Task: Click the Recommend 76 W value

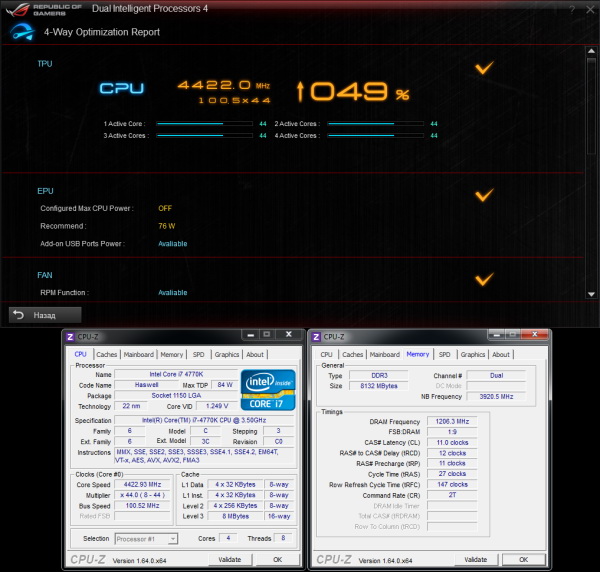Action: point(166,226)
